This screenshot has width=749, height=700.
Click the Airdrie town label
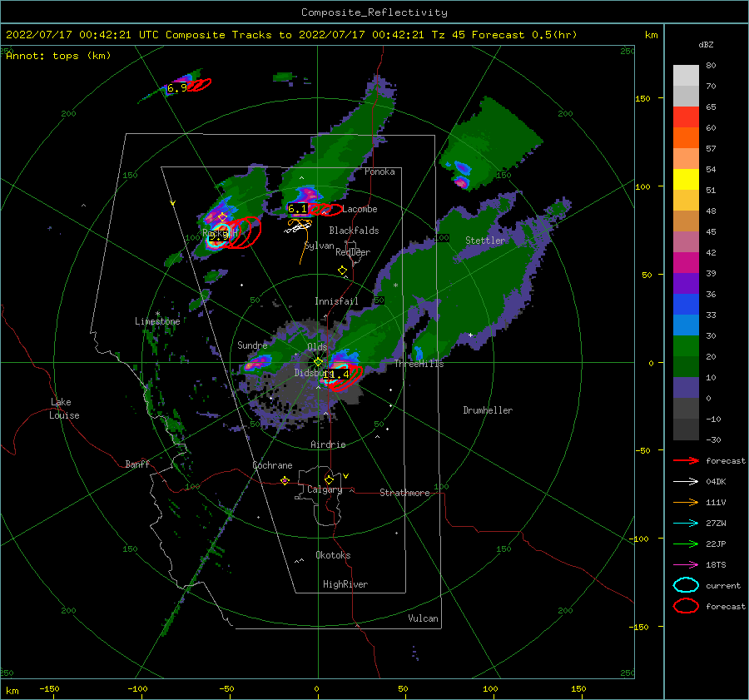[328, 444]
